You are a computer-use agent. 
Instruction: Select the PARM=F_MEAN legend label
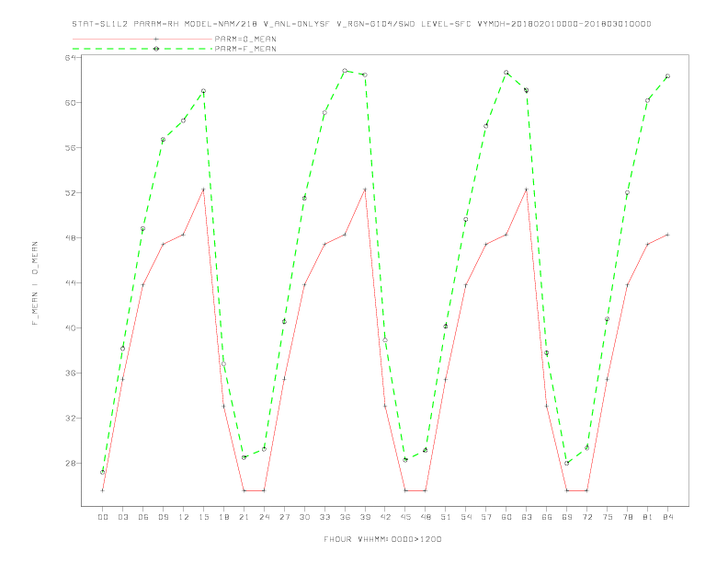pyautogui.click(x=245, y=49)
